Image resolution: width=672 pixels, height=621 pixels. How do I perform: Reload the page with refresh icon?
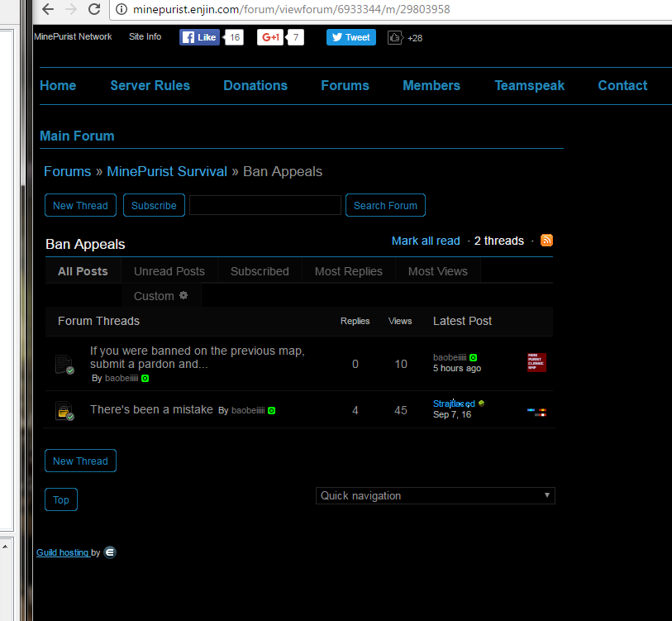coord(94,9)
